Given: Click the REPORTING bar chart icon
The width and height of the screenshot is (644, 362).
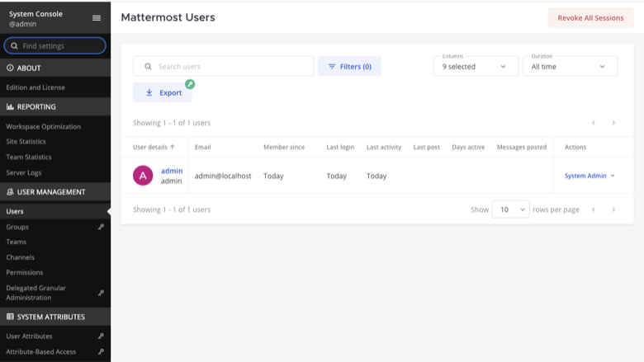Looking at the screenshot, I should tap(10, 106).
